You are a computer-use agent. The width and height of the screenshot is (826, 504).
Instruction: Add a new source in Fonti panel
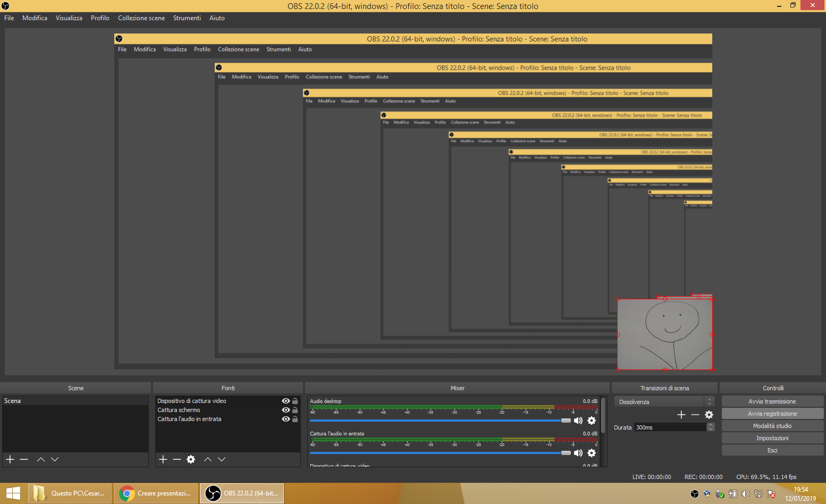pos(163,459)
